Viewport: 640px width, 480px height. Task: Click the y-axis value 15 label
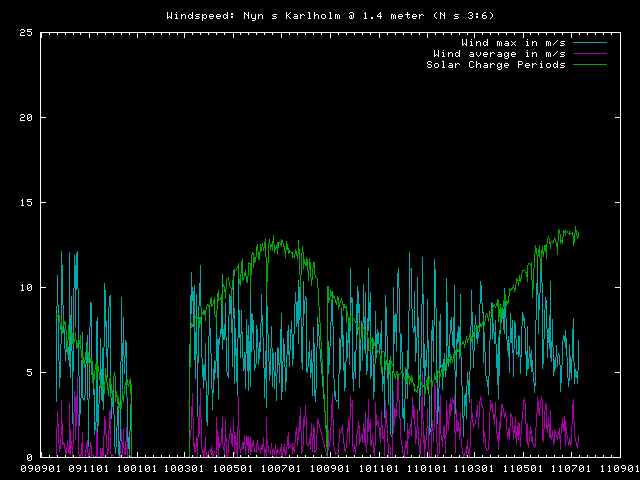click(26, 203)
